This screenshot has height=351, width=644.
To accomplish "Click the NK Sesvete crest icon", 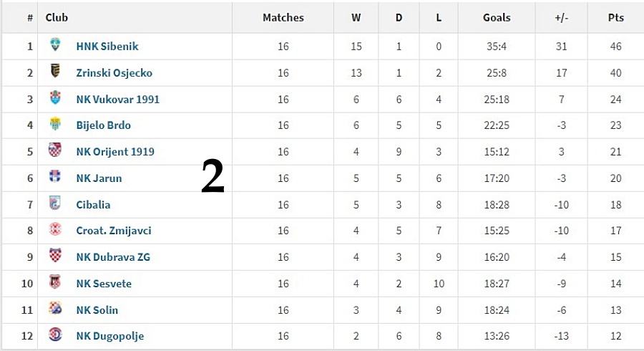I will pos(55,282).
